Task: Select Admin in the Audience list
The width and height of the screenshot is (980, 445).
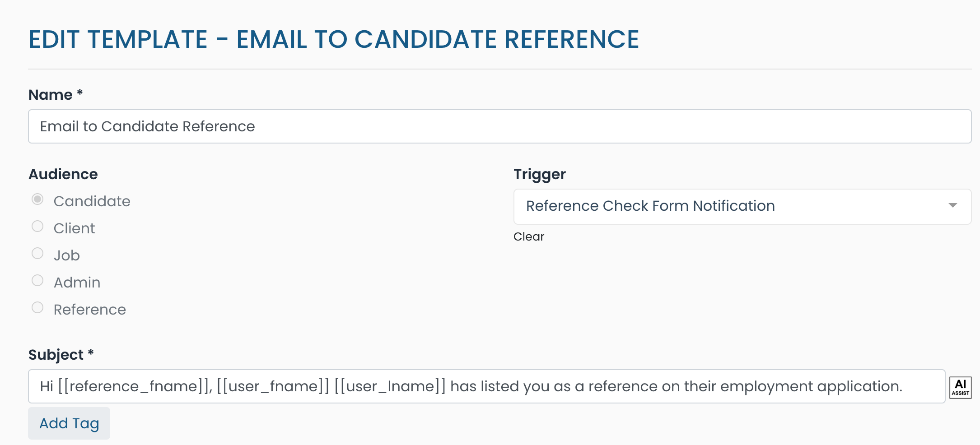Action: [37, 280]
